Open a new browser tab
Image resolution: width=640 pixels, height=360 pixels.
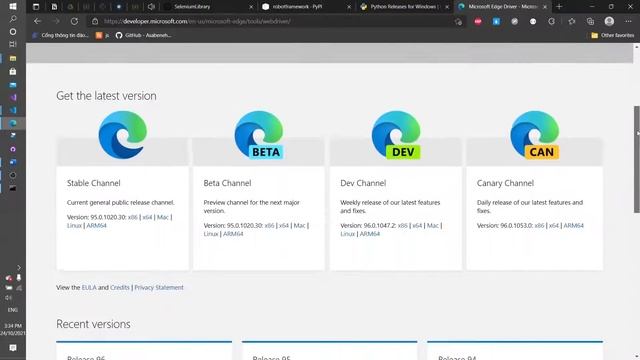pyautogui.click(x=559, y=7)
